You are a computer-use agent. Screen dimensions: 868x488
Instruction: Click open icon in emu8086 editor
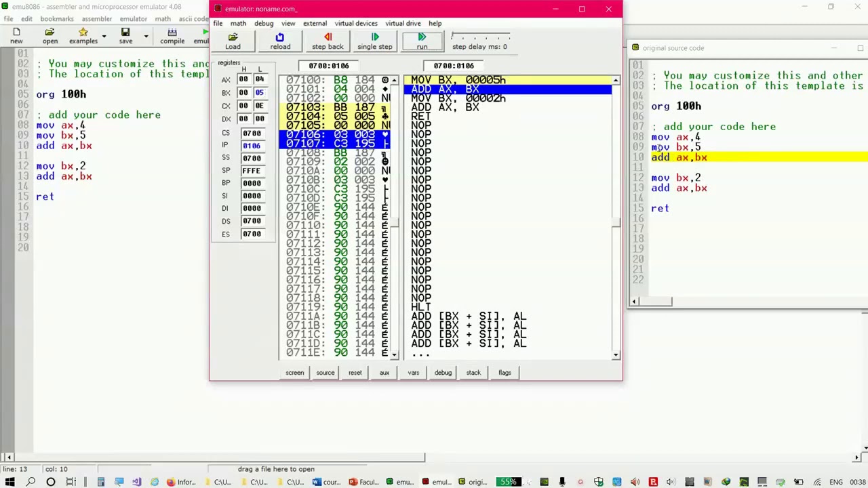(50, 36)
